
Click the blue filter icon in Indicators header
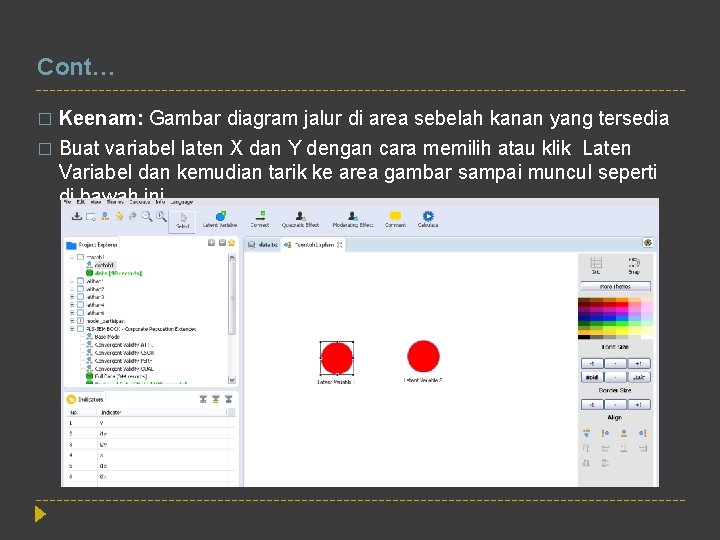tap(229, 399)
